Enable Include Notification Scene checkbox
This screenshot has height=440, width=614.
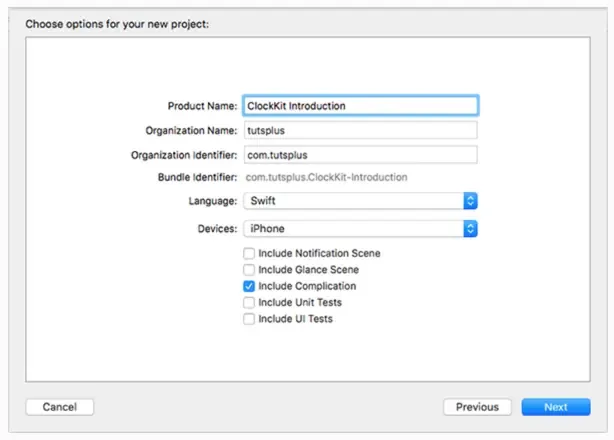pos(249,253)
